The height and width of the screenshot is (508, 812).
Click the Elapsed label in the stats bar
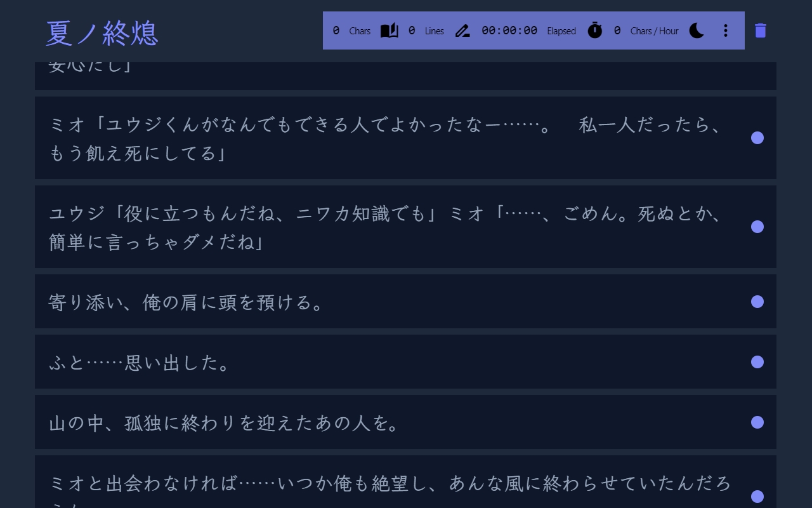click(561, 30)
